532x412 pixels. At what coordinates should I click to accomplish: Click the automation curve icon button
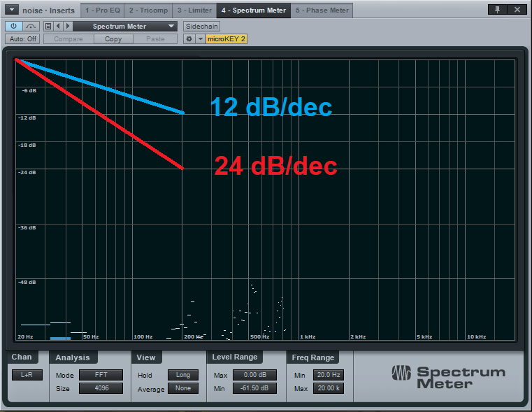[x=31, y=26]
